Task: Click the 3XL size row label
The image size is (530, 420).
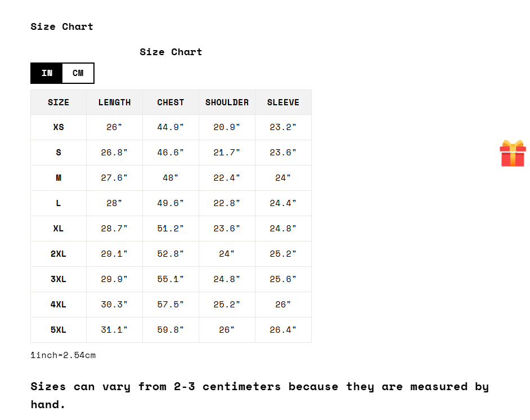Action: coord(59,279)
